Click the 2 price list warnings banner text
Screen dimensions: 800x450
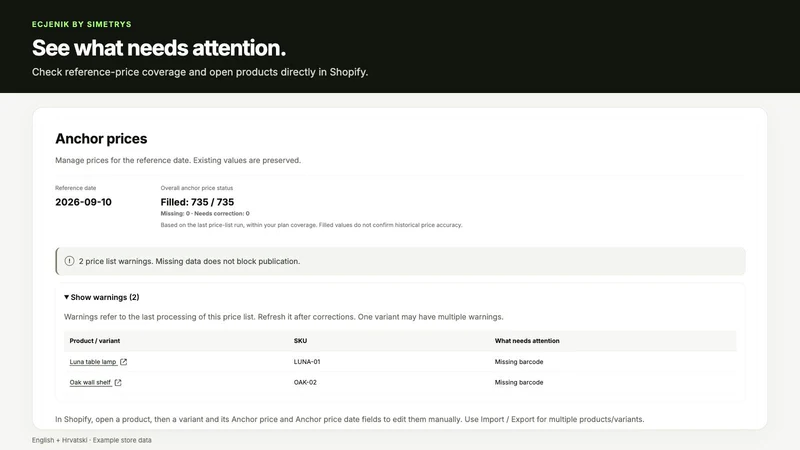189,261
